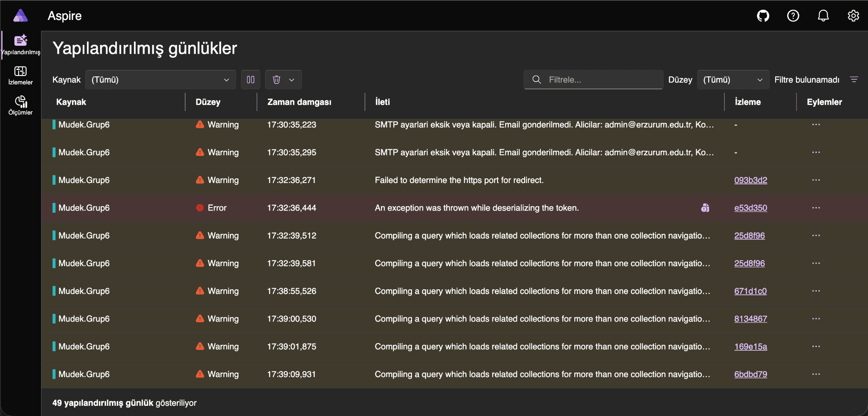
Task: Open actions menu for 17:32:39,512 row
Action: pyautogui.click(x=816, y=236)
